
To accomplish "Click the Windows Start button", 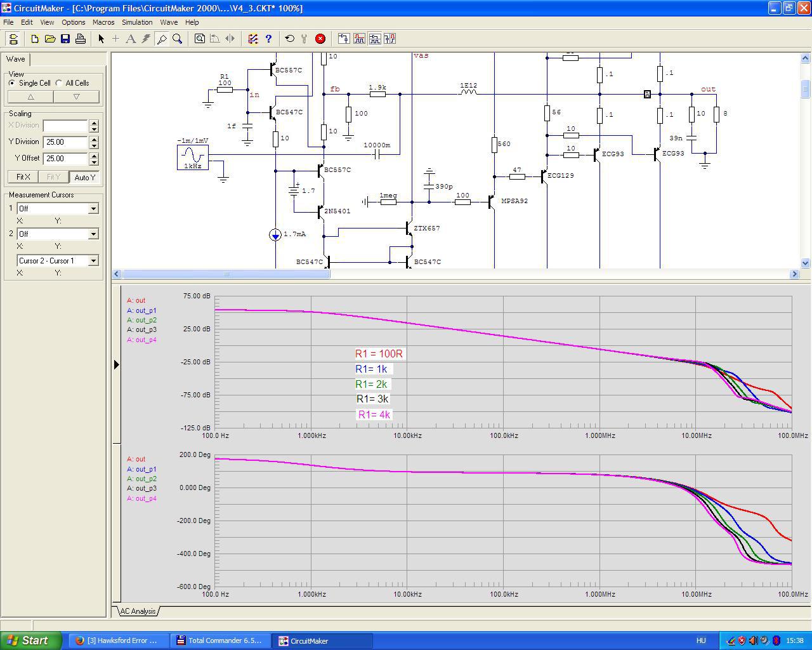I will [30, 640].
